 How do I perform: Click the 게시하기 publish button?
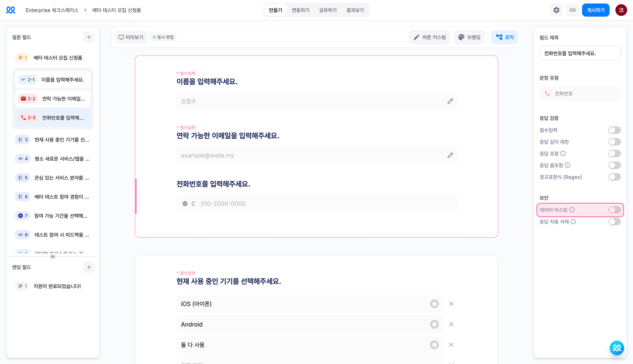pos(596,10)
